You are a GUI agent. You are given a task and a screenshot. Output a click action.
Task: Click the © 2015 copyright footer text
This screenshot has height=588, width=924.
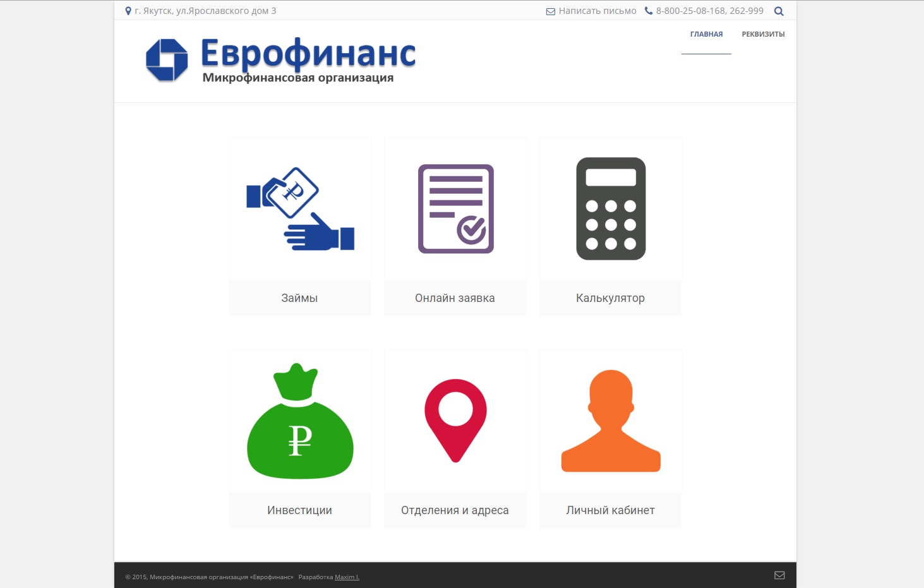click(209, 577)
